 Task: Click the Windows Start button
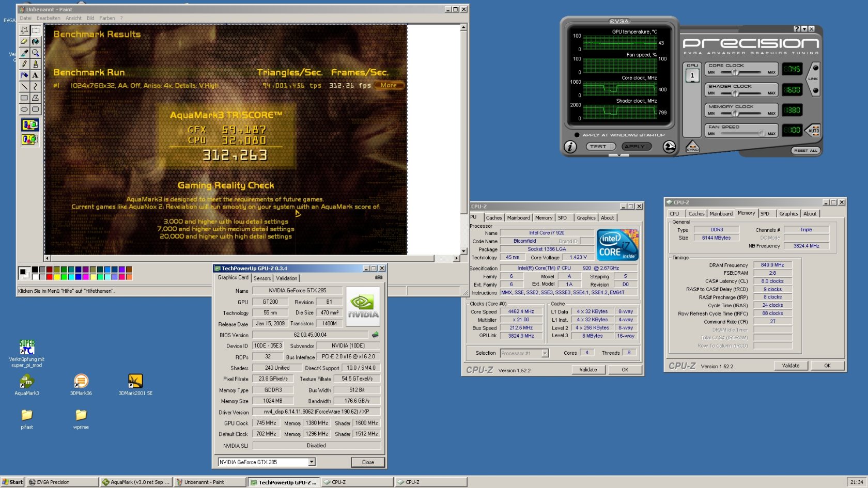(12, 482)
